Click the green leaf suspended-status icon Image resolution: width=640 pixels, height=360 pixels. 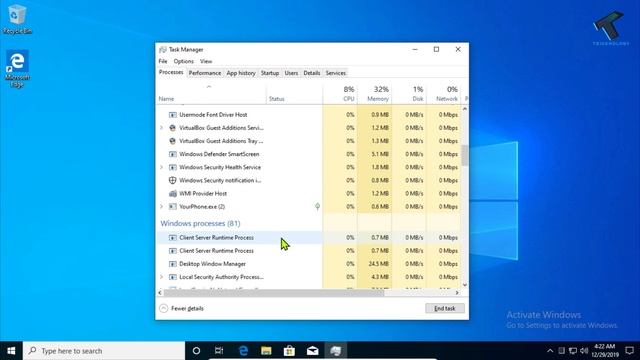pyautogui.click(x=318, y=207)
